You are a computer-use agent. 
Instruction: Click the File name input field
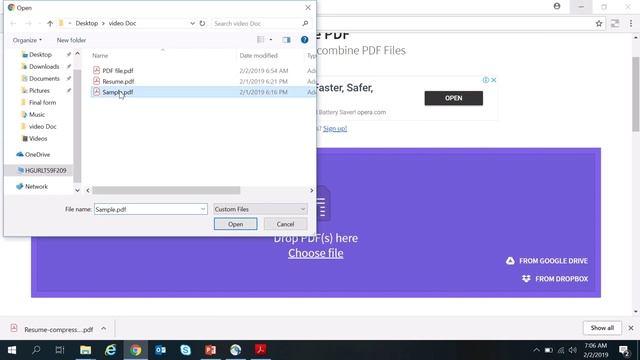coord(151,209)
